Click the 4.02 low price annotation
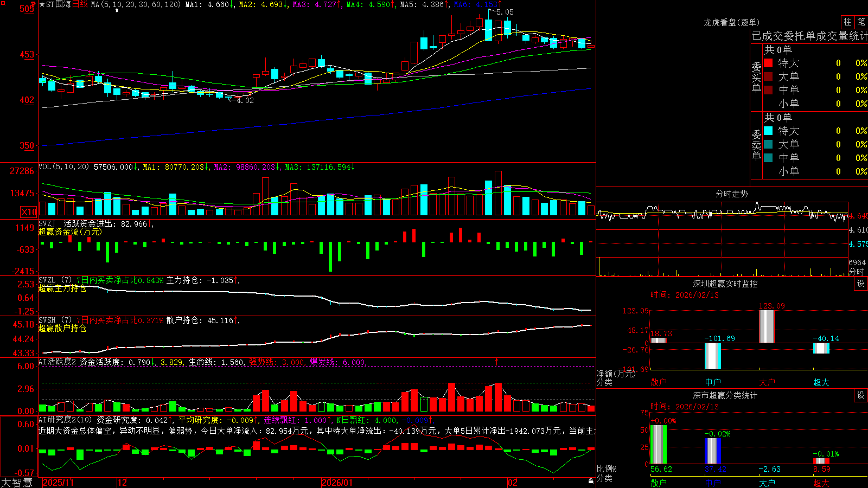Image resolution: width=868 pixels, height=488 pixels. [x=245, y=100]
